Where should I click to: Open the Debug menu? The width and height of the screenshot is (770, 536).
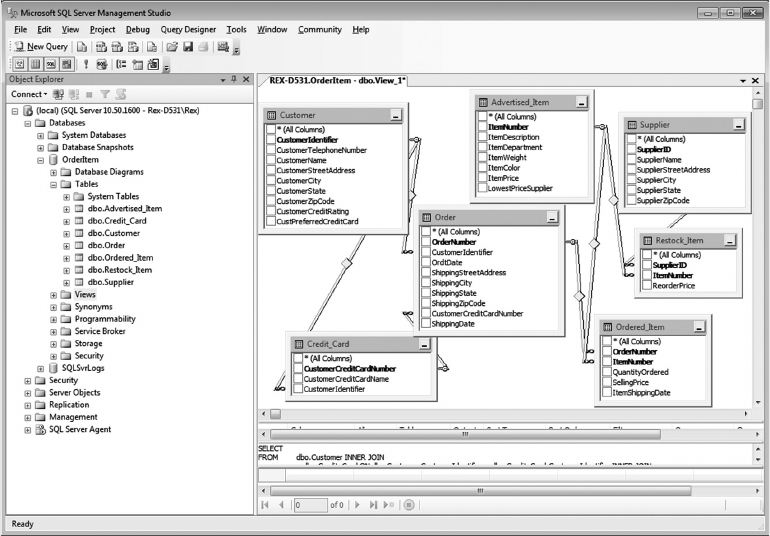(138, 29)
